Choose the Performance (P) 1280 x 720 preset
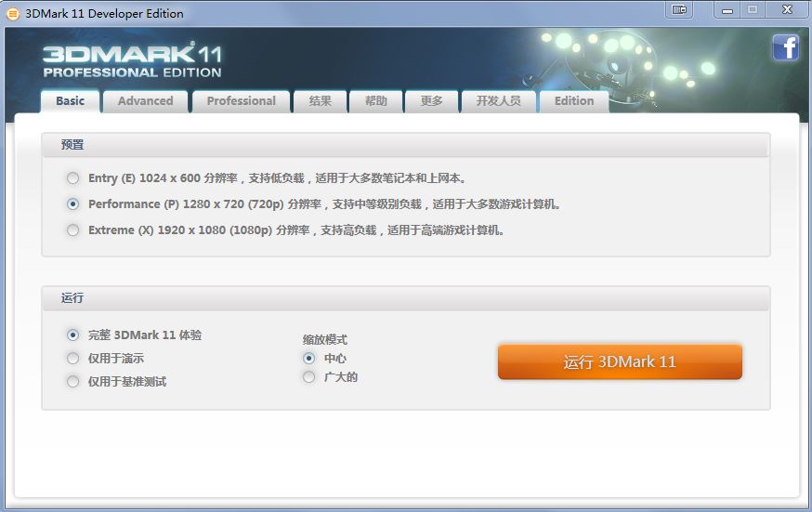The image size is (812, 512). click(x=73, y=204)
